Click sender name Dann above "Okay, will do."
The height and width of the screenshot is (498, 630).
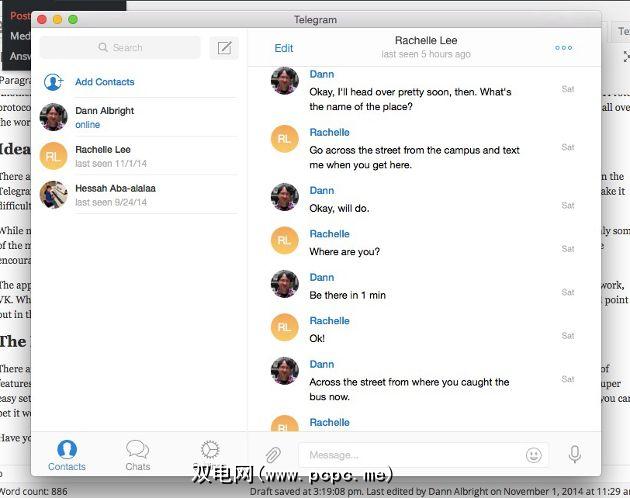(x=322, y=191)
